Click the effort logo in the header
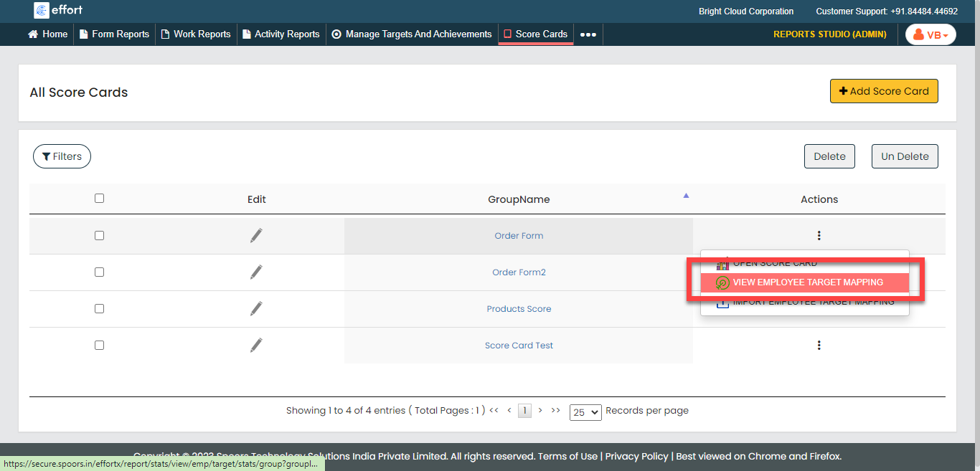 coord(59,10)
